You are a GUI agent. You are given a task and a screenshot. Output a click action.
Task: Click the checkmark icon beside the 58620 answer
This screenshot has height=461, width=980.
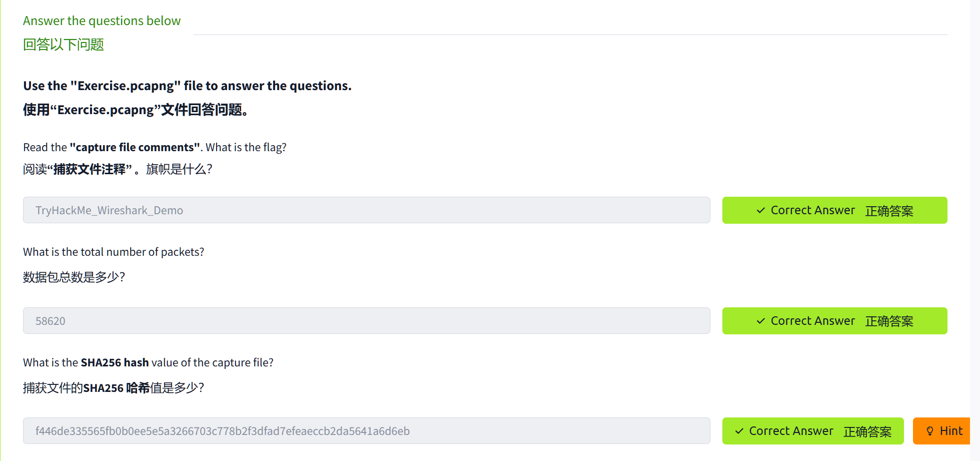point(760,321)
